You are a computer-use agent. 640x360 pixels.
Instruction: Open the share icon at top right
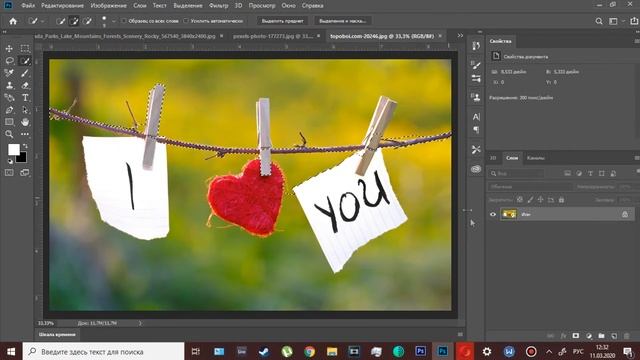click(634, 21)
